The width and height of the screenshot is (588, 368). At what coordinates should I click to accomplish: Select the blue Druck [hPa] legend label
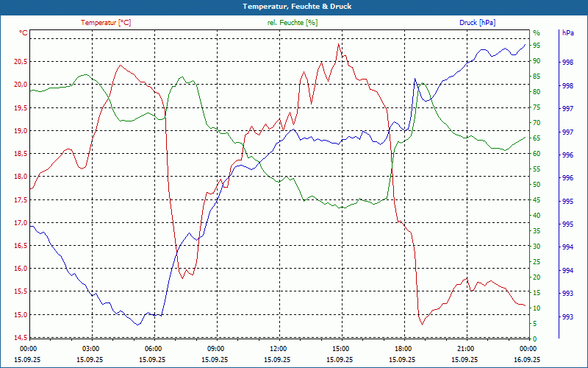(477, 23)
